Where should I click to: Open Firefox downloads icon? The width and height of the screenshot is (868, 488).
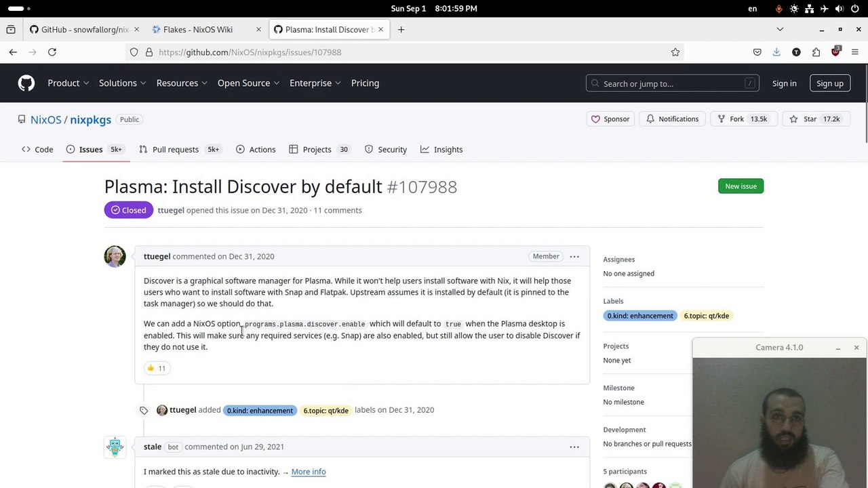click(776, 52)
